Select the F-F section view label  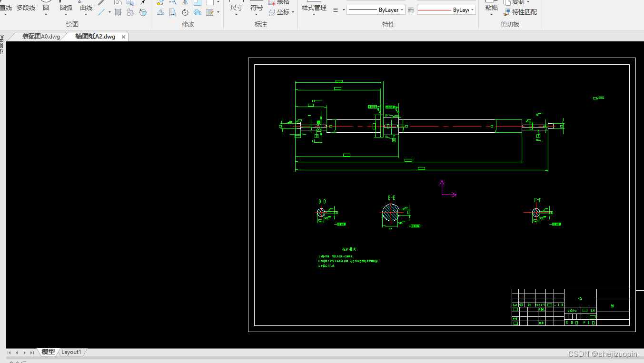538,200
